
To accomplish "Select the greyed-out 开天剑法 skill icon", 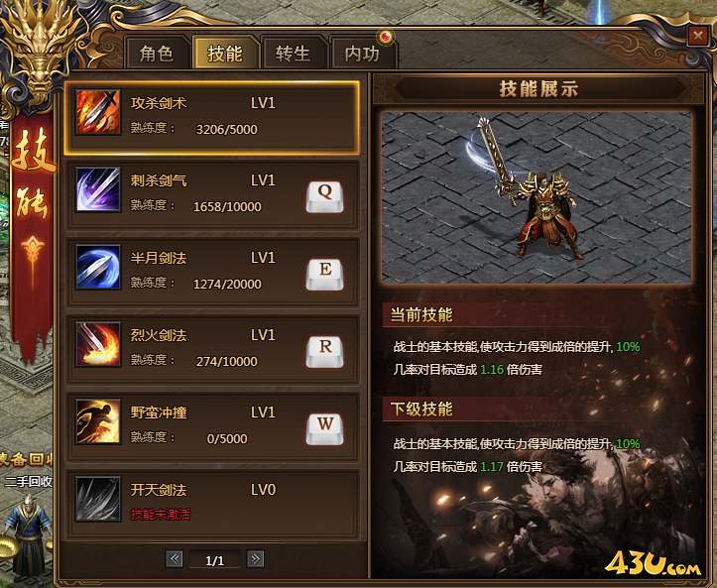I will (x=98, y=499).
